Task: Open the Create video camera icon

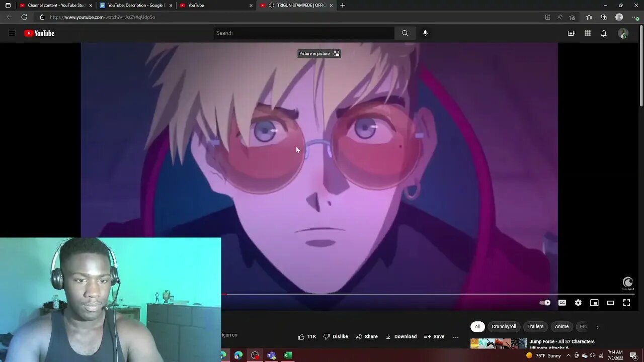Action: pyautogui.click(x=572, y=33)
